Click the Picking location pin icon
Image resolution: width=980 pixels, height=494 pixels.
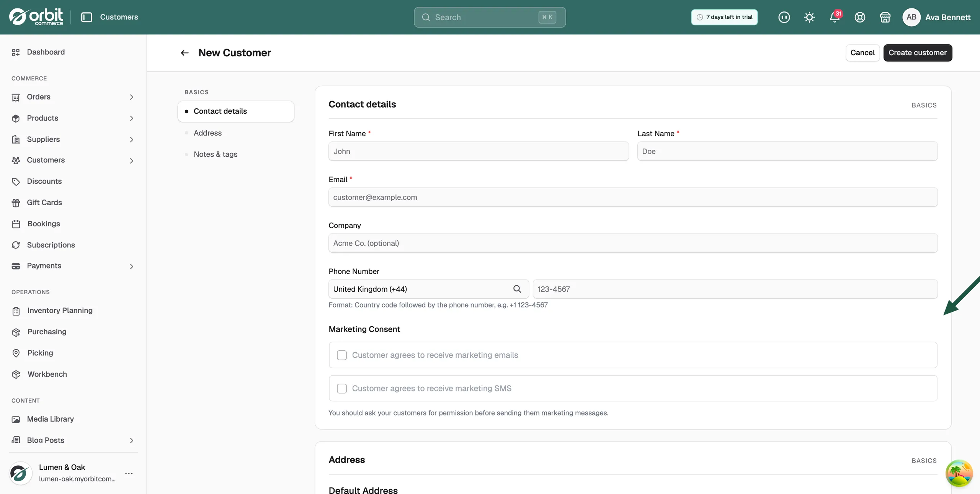[x=16, y=353]
